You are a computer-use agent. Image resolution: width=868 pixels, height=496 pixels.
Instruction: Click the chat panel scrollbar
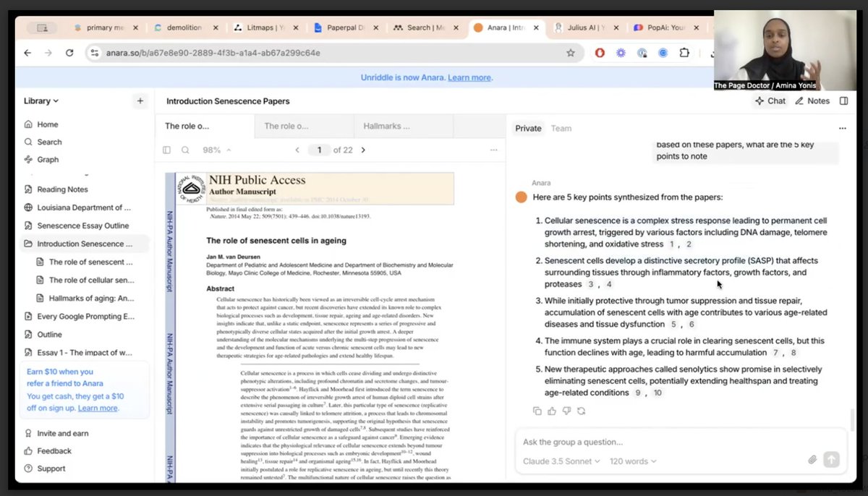point(851,419)
